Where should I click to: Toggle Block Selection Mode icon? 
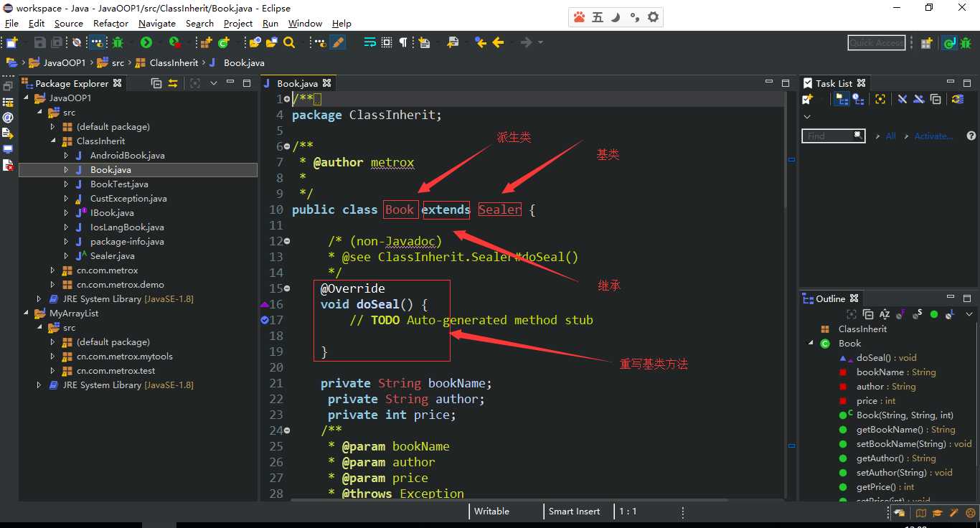coord(387,43)
